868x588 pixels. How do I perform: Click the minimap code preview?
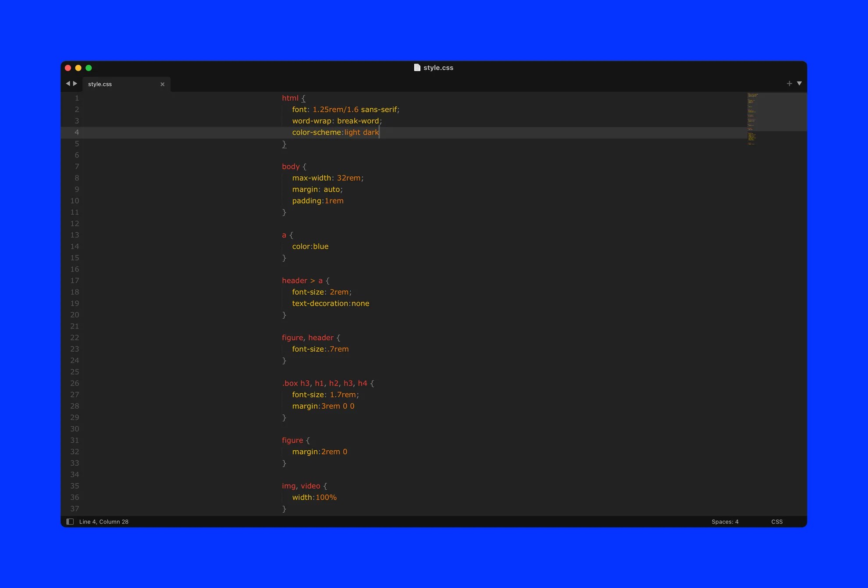coord(752,118)
